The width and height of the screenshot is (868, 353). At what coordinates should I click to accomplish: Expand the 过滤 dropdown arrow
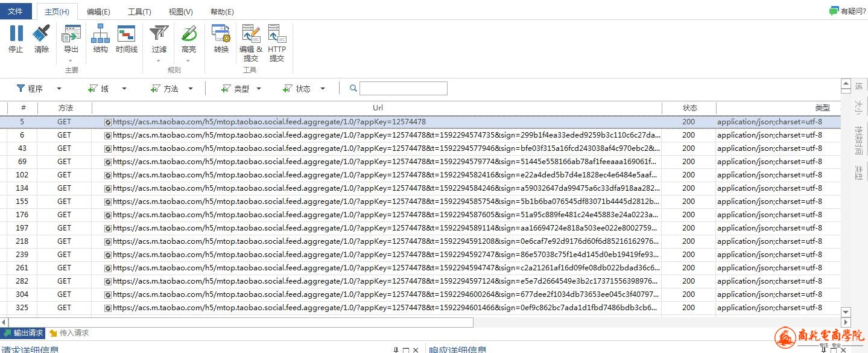coord(159,60)
